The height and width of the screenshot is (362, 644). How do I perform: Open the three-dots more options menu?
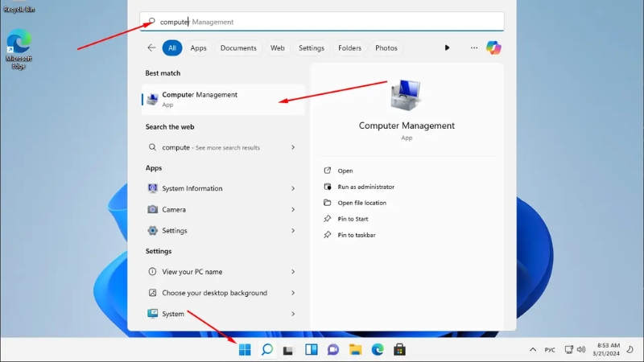[474, 47]
